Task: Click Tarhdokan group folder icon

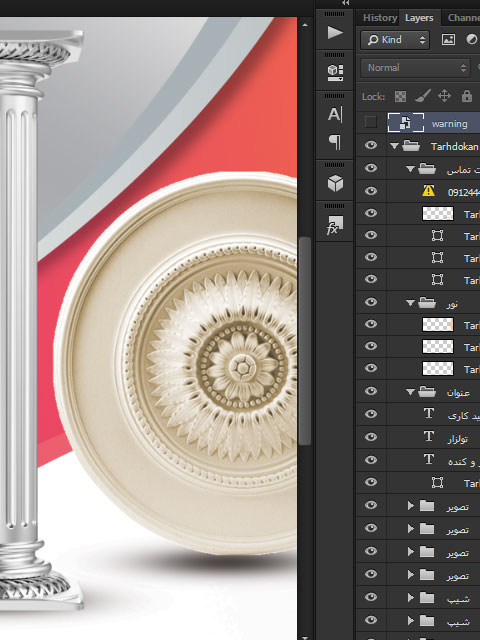Action: (411, 146)
